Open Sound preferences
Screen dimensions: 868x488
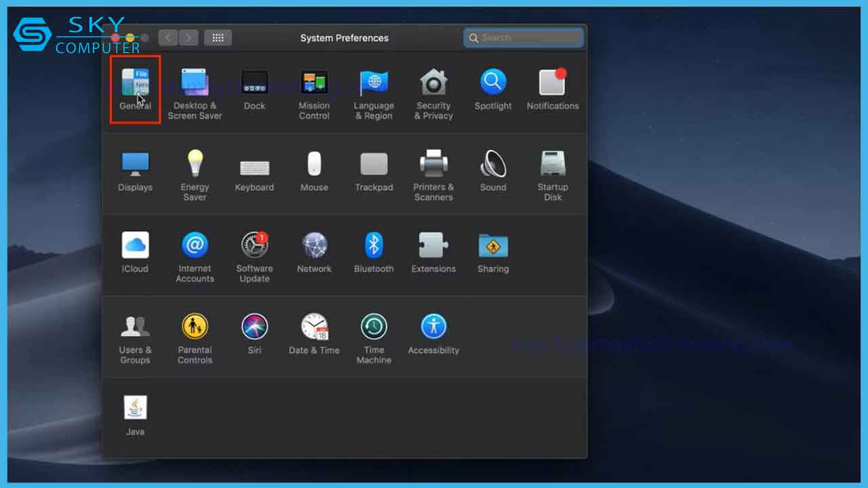[493, 171]
